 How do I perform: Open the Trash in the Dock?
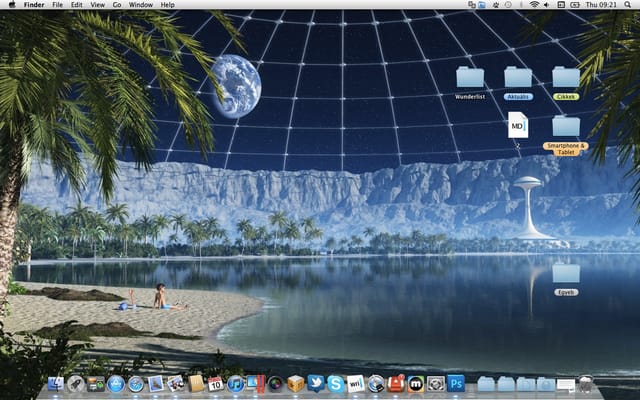tap(585, 384)
